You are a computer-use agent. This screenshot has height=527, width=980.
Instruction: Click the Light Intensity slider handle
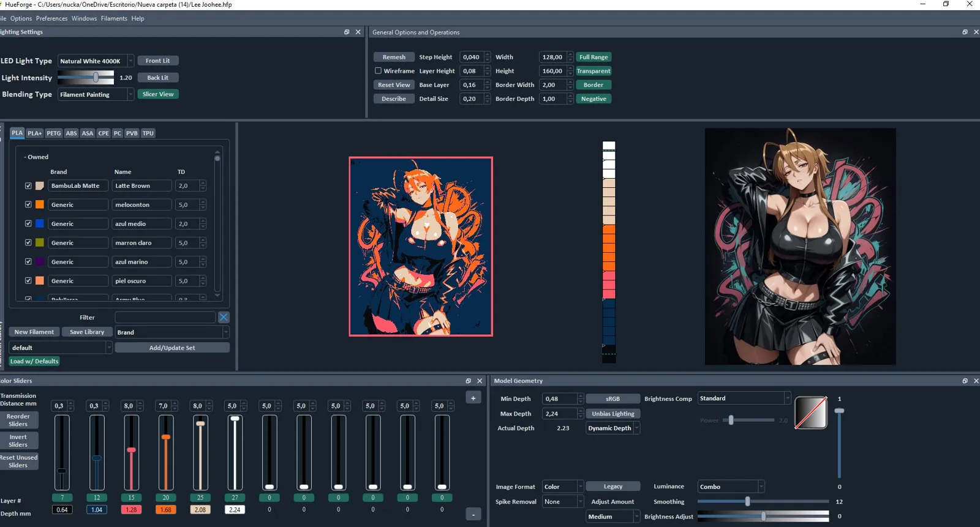(x=96, y=78)
